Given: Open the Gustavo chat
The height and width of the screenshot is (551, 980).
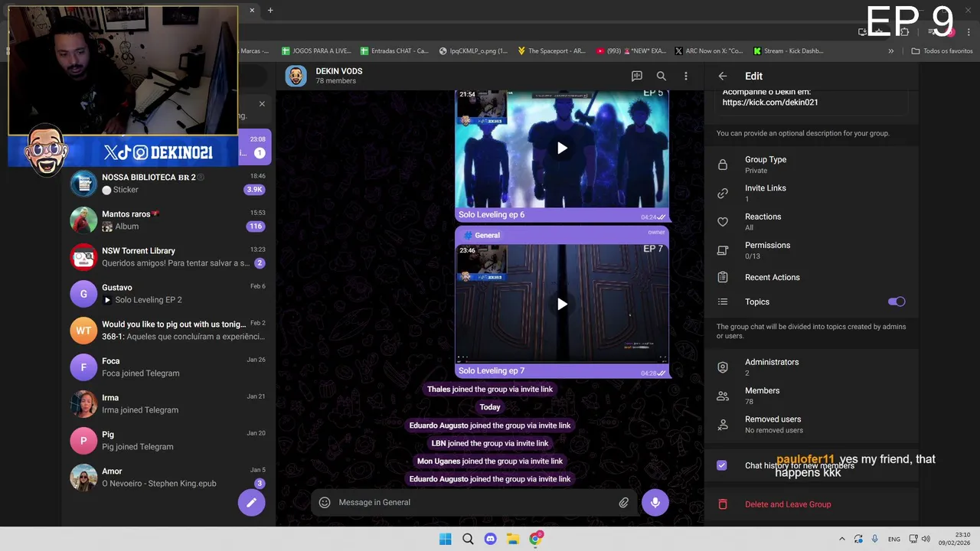Looking at the screenshot, I should pyautogui.click(x=168, y=294).
